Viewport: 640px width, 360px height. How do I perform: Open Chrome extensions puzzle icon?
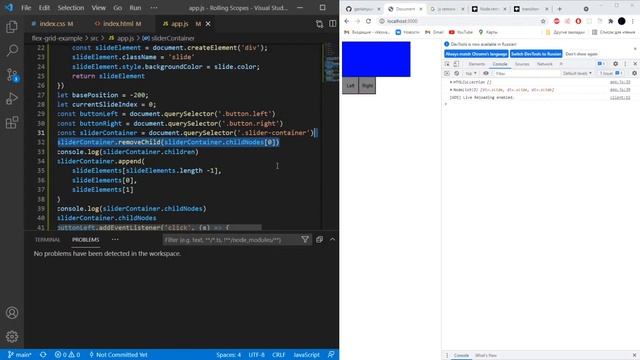pos(611,21)
